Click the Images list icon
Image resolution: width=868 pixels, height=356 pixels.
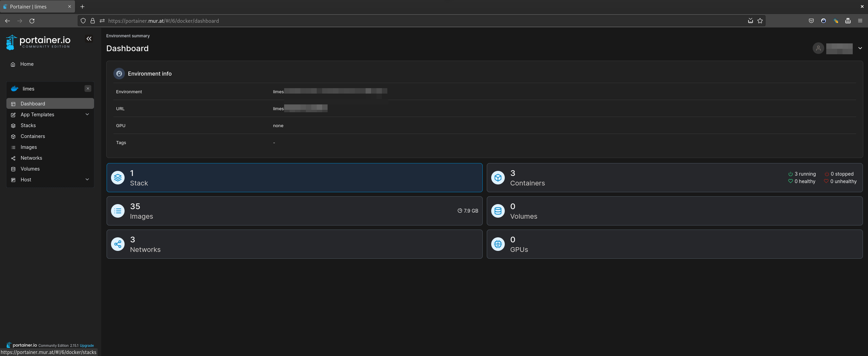click(118, 211)
